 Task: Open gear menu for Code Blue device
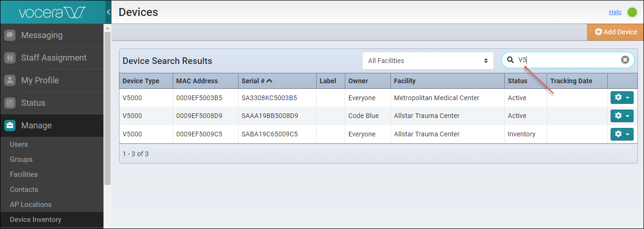tap(622, 116)
